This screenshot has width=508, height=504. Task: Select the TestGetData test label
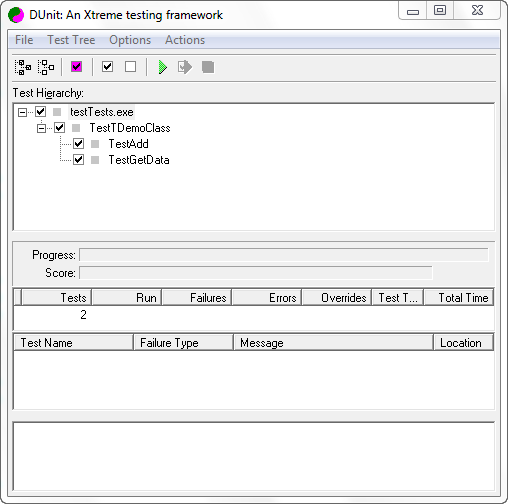pos(139,160)
